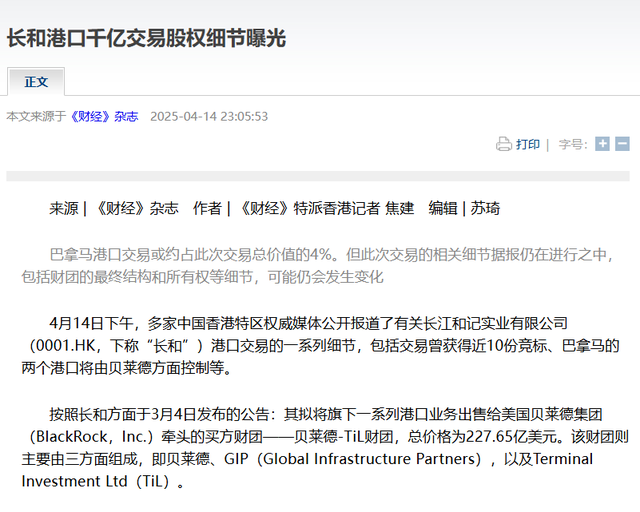Click the paragraph beginning 4月14日下午
Screen dimensions: 640x512
[x=320, y=346]
